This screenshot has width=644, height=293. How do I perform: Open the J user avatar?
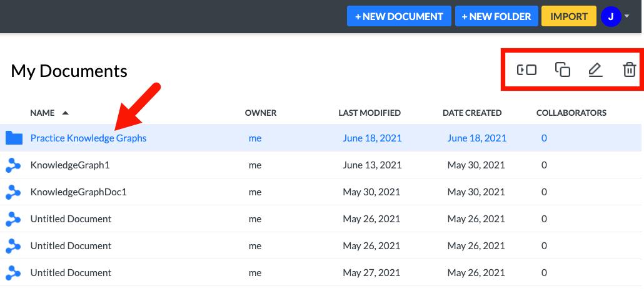[611, 16]
